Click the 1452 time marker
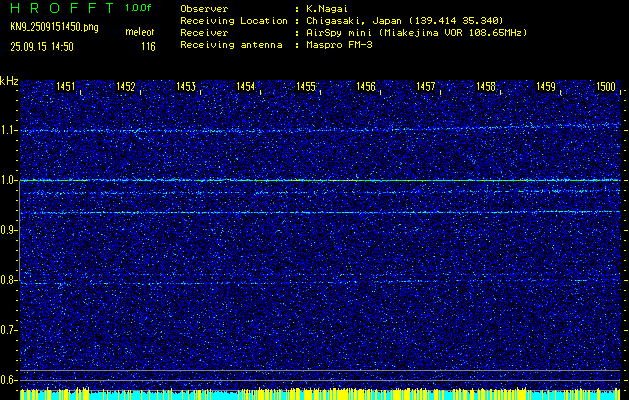This screenshot has height=400, width=629. tap(126, 87)
